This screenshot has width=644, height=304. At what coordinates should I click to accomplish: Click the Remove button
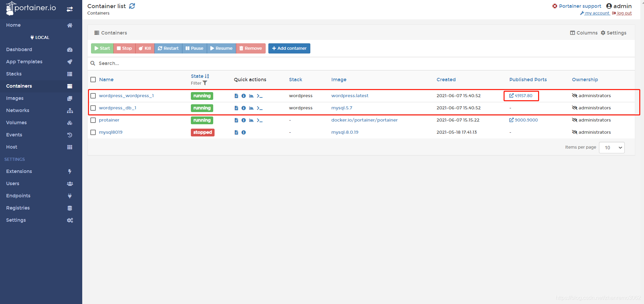coord(251,48)
